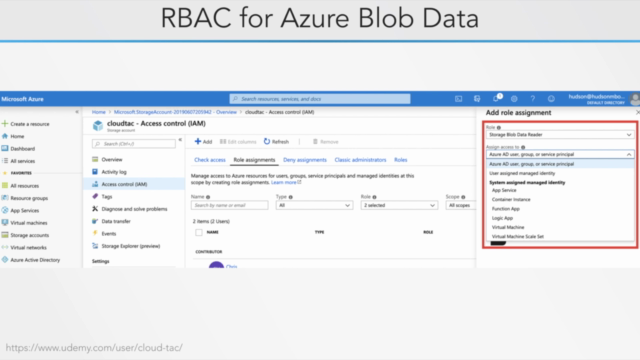Switch to the Roles tab
The image size is (640, 360).
400,160
